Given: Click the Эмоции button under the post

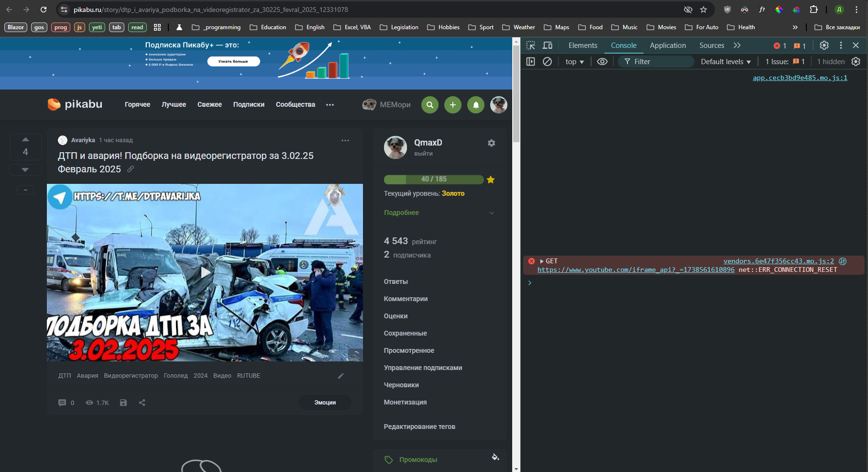Looking at the screenshot, I should 325,403.
